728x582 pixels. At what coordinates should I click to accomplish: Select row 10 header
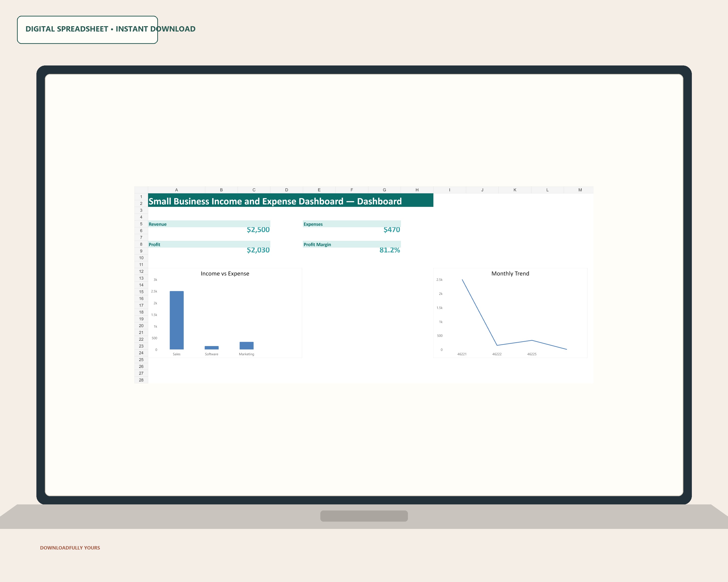[141, 258]
